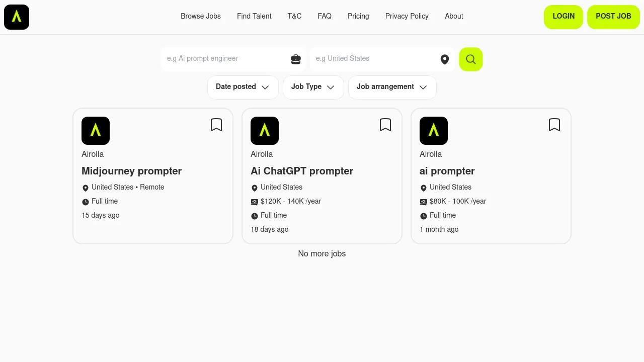
Task: Toggle bookmark on ai prompter job
Action: tap(554, 125)
